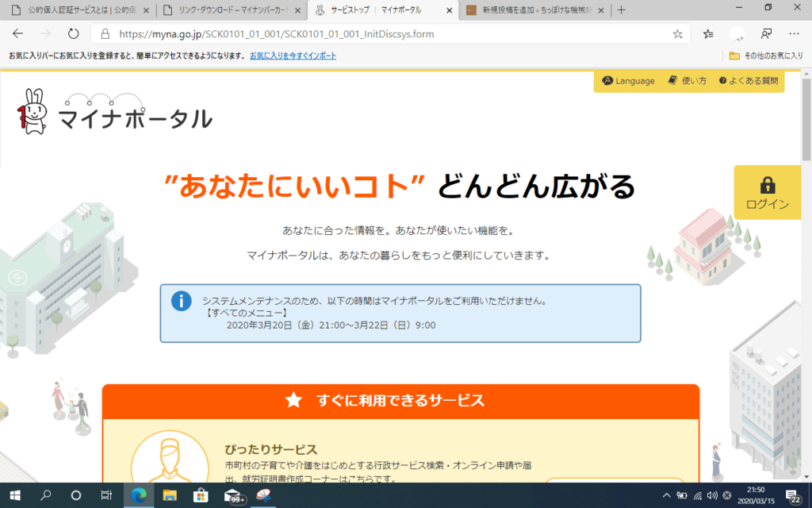Click the feedback icon in the browser toolbar
The height and width of the screenshot is (508, 812).
click(766, 34)
